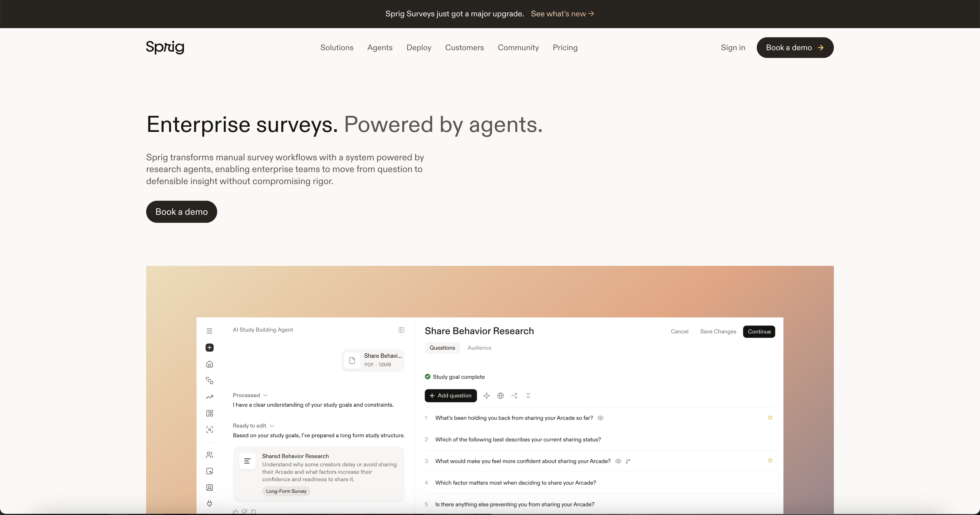This screenshot has width=980, height=515.
Task: Click the yellow circle indicator on question 1
Action: pyautogui.click(x=770, y=418)
